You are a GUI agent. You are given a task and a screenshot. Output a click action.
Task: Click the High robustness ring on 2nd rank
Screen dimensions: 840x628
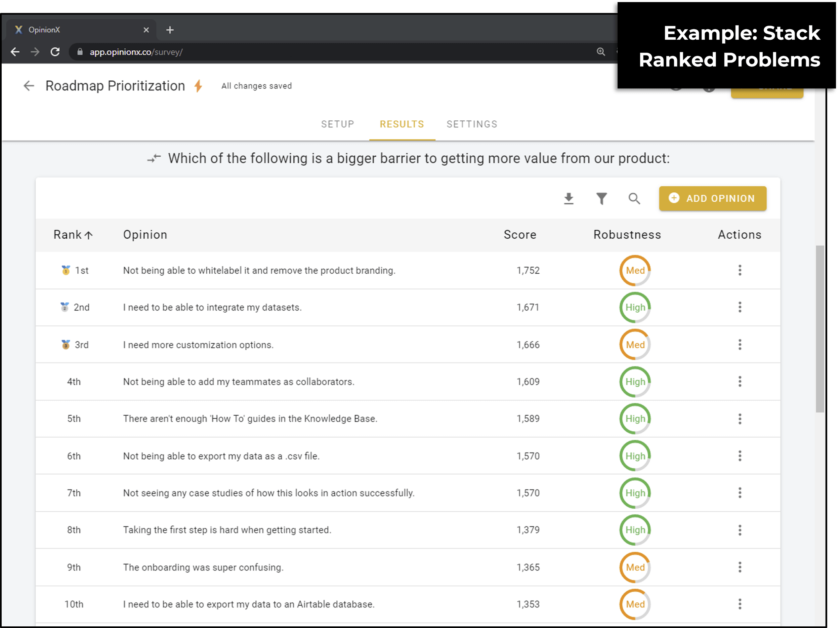coord(635,307)
